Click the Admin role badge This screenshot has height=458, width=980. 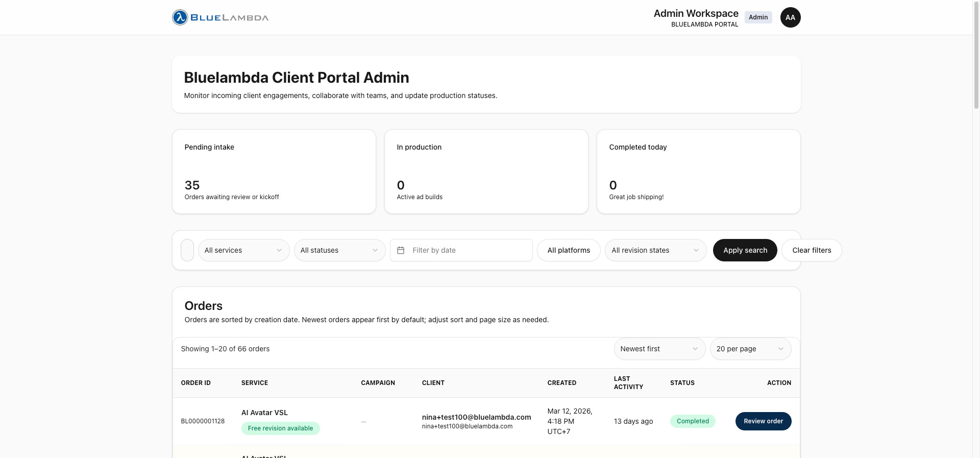(x=758, y=17)
